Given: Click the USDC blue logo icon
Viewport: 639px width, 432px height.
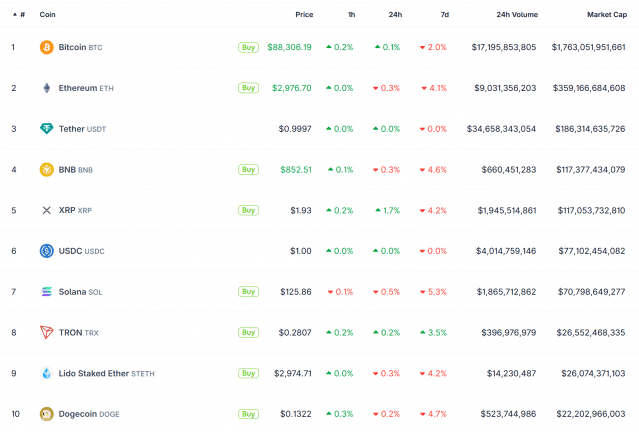Looking at the screenshot, I should (x=46, y=251).
